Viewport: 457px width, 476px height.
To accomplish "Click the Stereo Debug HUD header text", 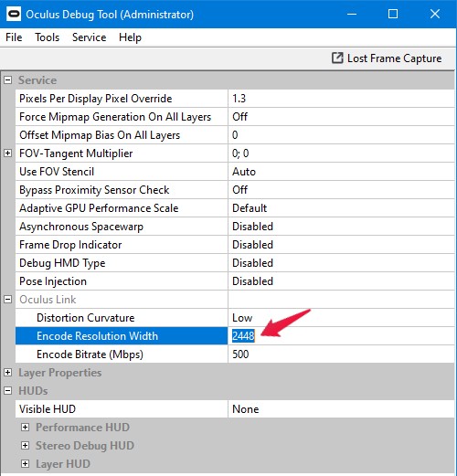I will click(x=85, y=446).
